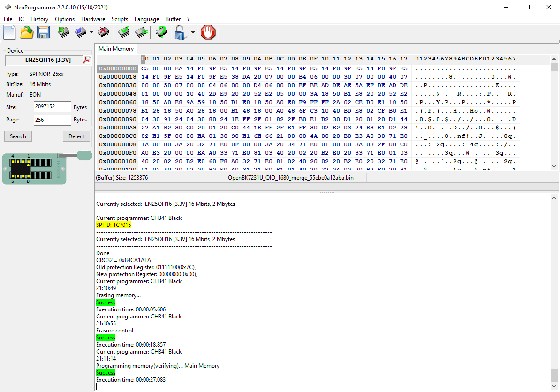Select the 0x00000048 address row

118,94
